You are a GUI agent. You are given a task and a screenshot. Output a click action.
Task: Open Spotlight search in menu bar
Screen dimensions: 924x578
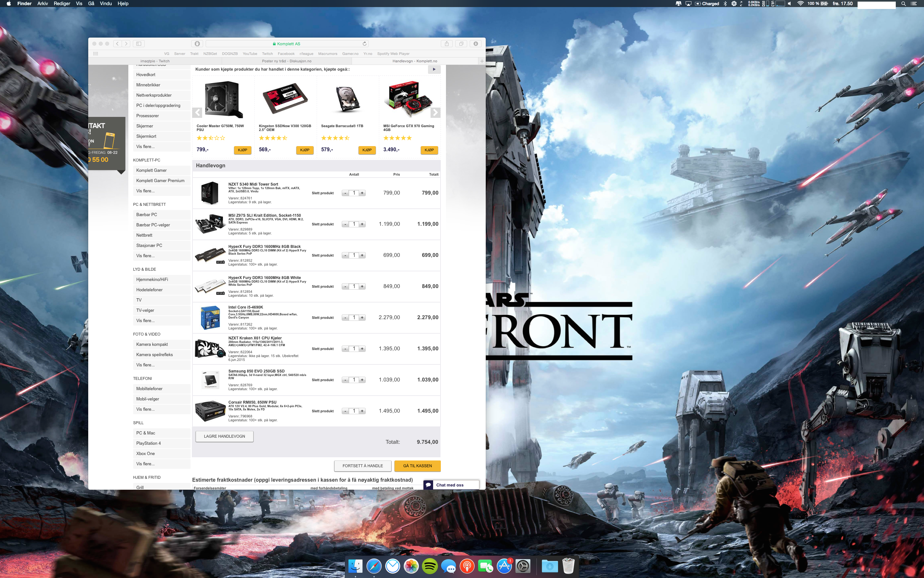point(903,4)
